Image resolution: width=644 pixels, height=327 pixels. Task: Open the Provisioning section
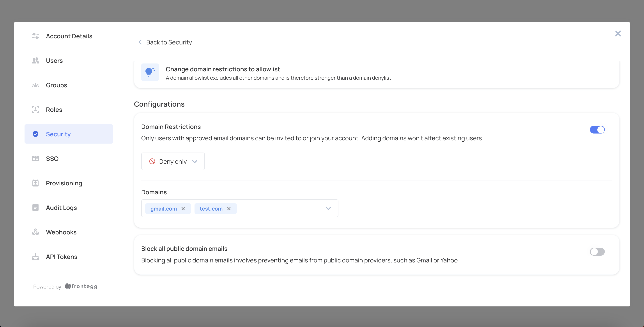(x=64, y=183)
